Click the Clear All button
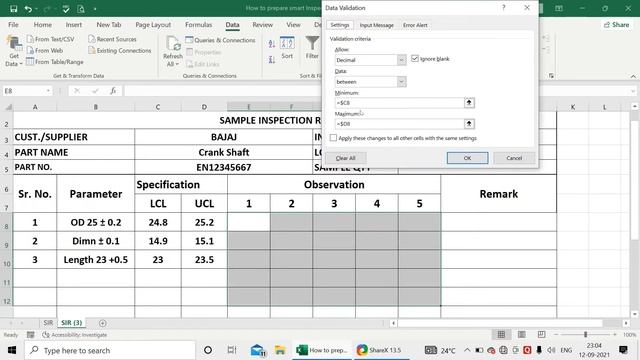The width and height of the screenshot is (640, 360). [345, 158]
